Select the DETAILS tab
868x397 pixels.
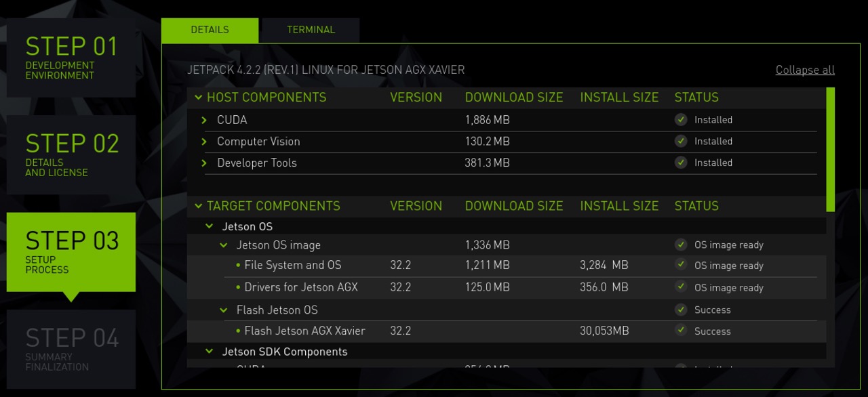pos(210,30)
